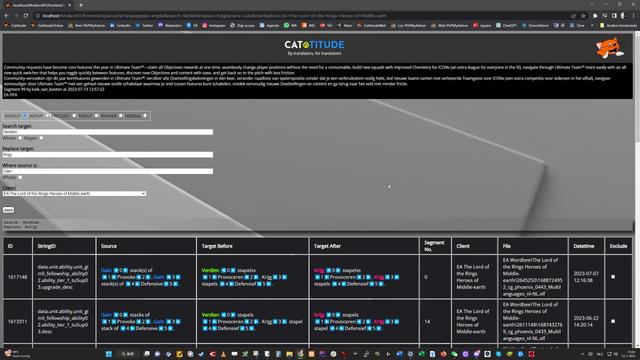Toggle Exclude checkbox for row 1617148

613,277
